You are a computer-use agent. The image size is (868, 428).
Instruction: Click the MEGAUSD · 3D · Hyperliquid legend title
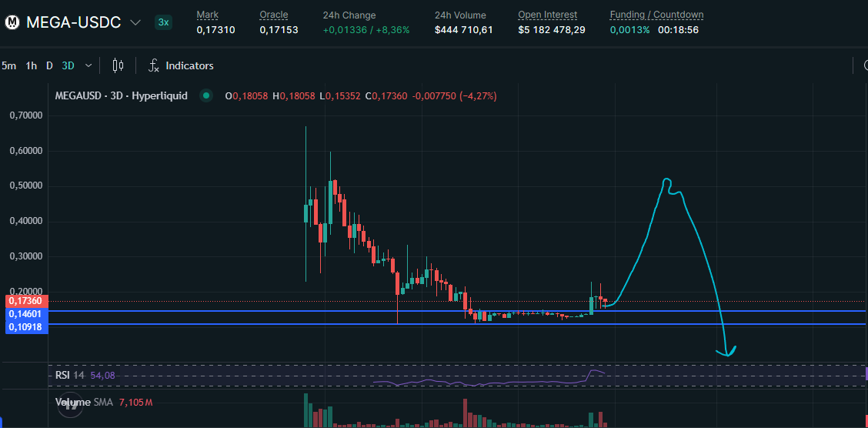[122, 95]
